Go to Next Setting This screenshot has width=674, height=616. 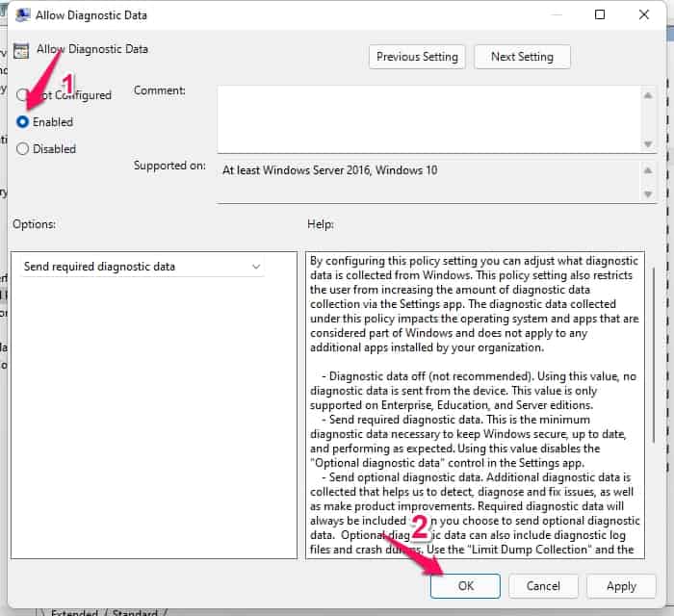click(x=522, y=57)
